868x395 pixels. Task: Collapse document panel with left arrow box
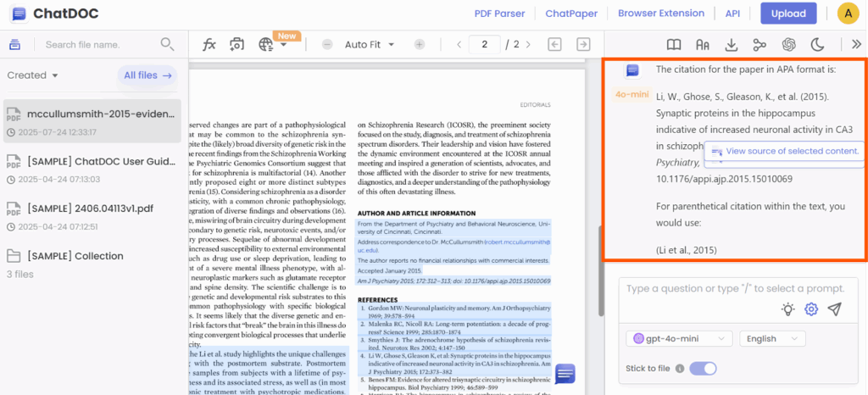click(x=554, y=45)
